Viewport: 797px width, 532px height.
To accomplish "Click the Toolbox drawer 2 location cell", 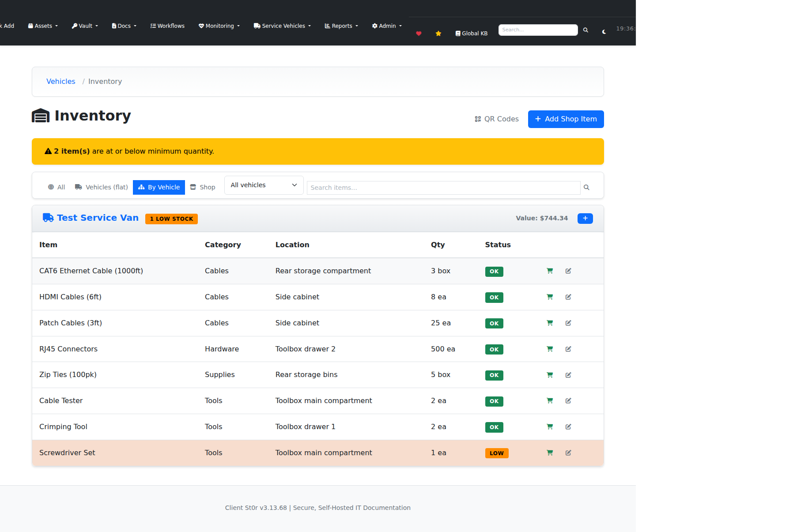I will [305, 349].
